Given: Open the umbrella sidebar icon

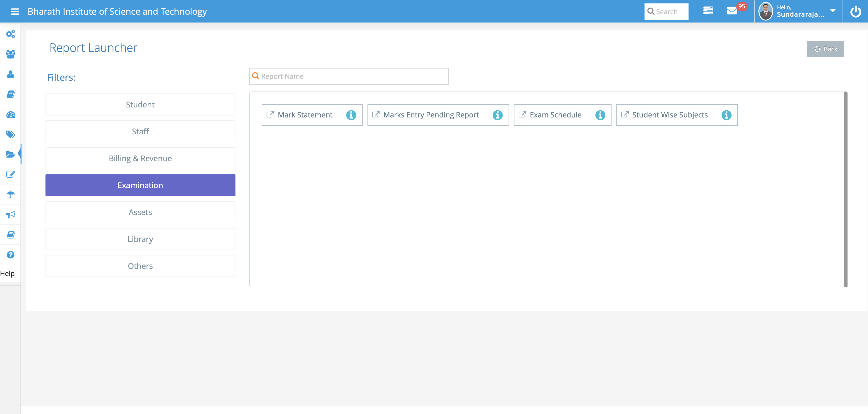Looking at the screenshot, I should coord(11,195).
